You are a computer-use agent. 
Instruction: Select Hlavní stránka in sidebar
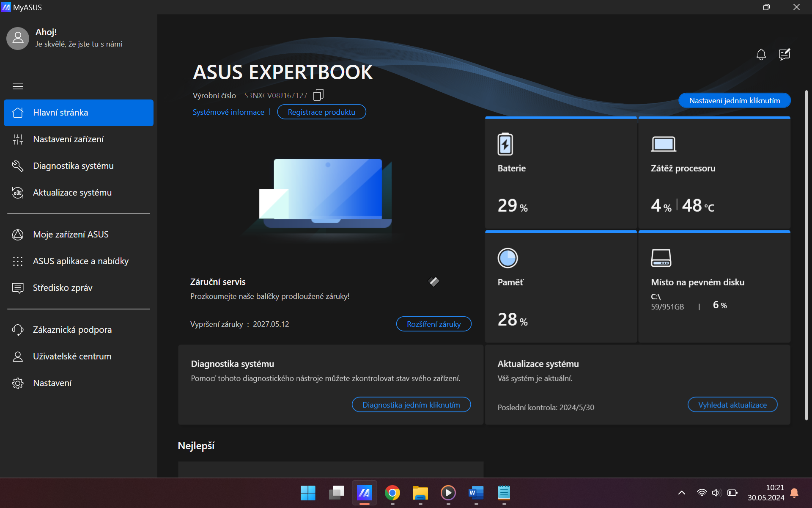pos(79,113)
